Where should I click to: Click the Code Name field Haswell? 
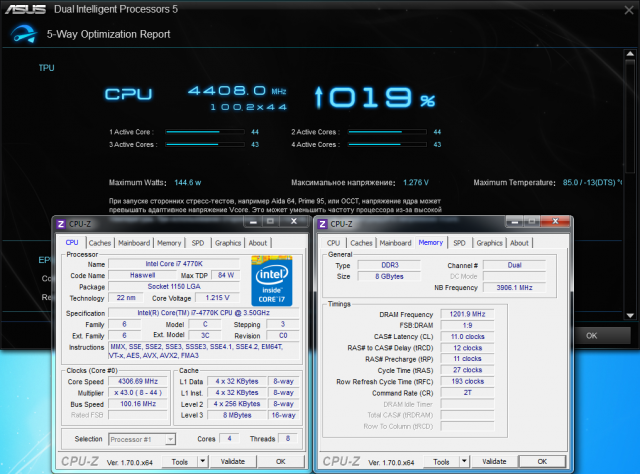(x=142, y=275)
